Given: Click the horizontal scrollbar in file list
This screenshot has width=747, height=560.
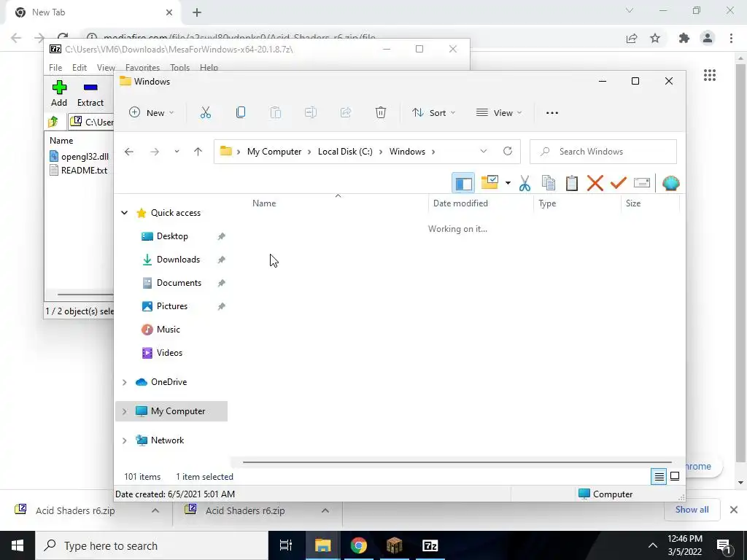Looking at the screenshot, I should [x=457, y=462].
